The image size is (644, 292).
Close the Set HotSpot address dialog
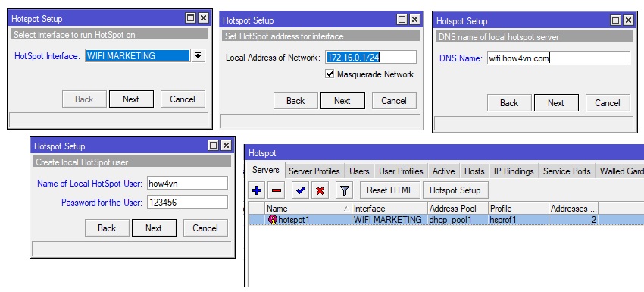click(415, 19)
